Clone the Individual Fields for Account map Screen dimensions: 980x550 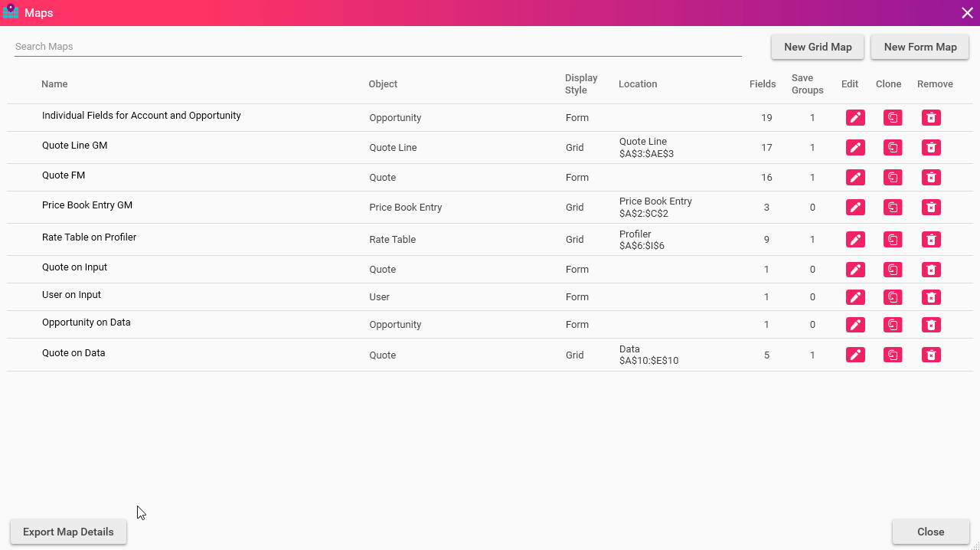coord(893,118)
